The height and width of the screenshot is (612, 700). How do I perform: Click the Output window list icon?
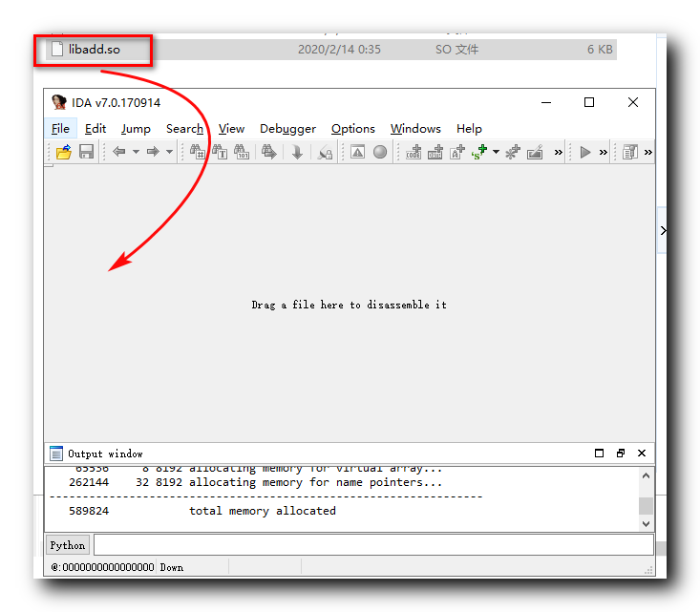[x=56, y=454]
